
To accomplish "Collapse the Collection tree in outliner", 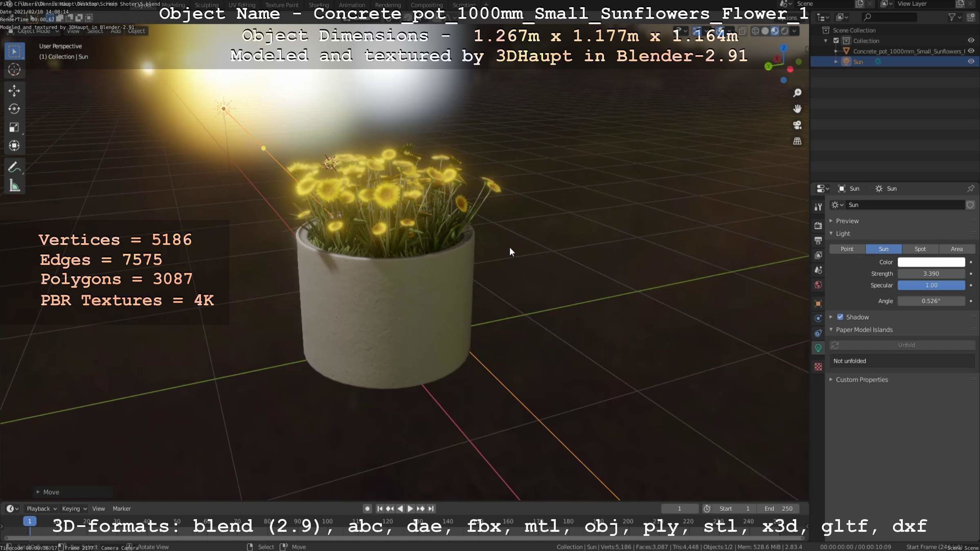I will [x=826, y=40].
